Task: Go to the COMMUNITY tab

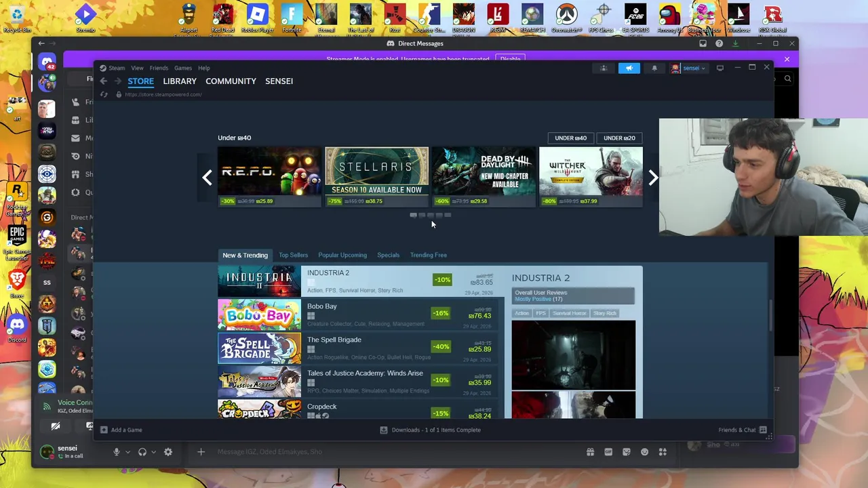Action: click(x=231, y=81)
